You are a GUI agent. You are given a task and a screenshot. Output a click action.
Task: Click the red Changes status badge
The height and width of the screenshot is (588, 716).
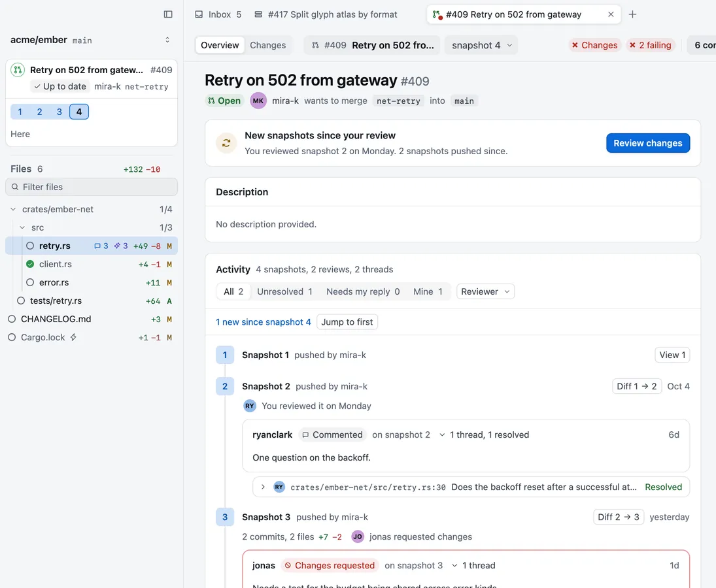[x=594, y=45]
